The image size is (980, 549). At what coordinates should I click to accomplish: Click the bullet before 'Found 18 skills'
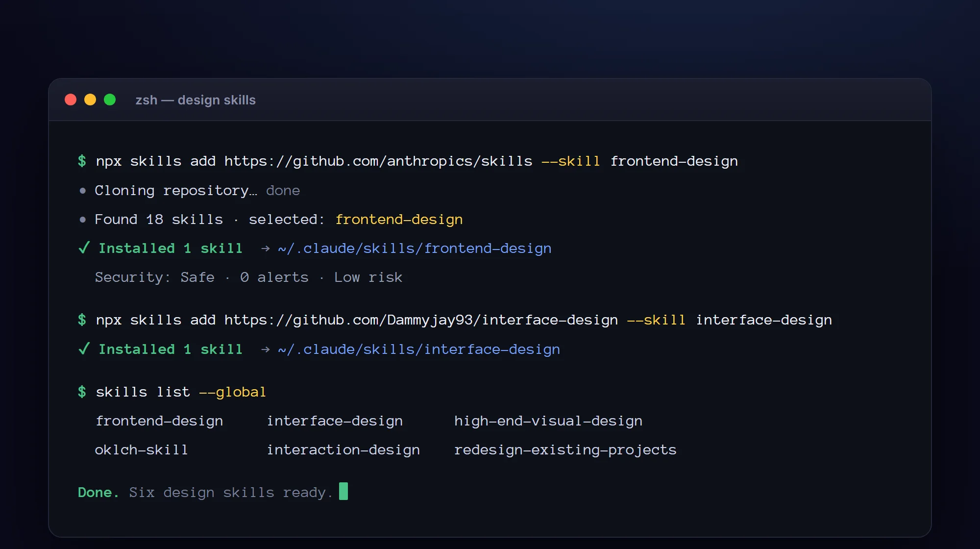83,220
